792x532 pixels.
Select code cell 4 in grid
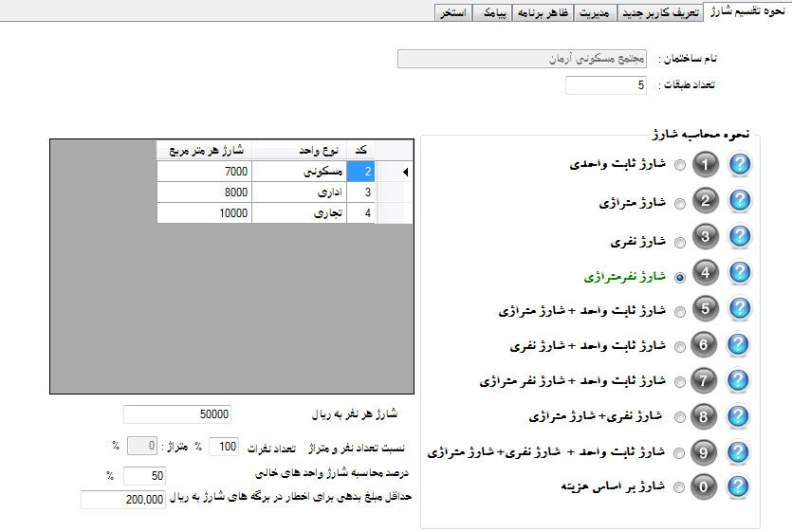pyautogui.click(x=360, y=213)
